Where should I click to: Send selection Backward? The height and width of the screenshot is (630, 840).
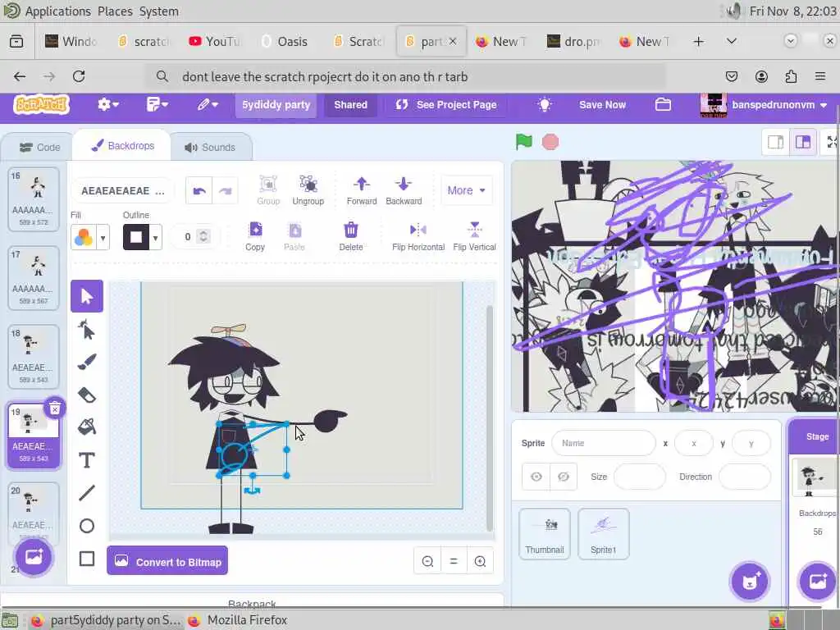[x=404, y=190]
